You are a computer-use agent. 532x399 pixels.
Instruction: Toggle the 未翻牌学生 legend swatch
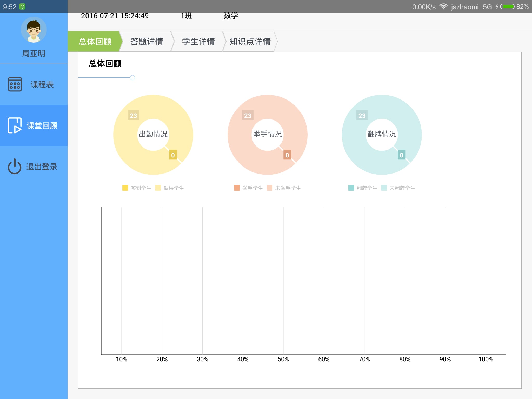[384, 188]
